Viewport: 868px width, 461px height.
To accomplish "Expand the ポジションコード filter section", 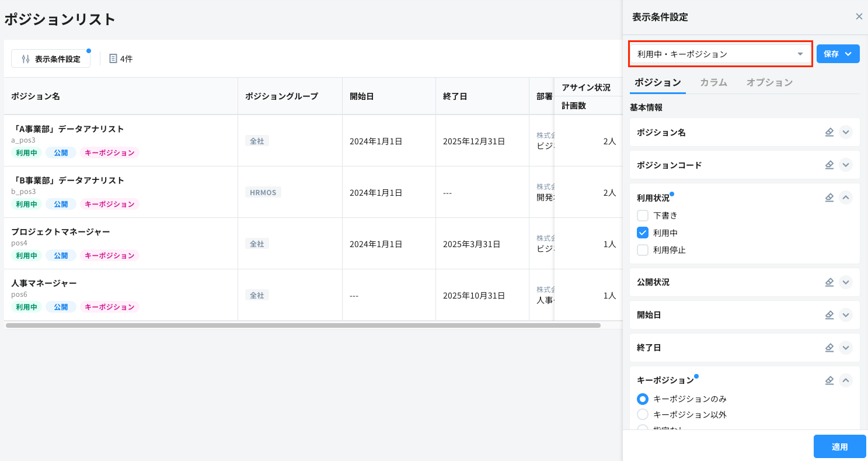I will point(846,165).
